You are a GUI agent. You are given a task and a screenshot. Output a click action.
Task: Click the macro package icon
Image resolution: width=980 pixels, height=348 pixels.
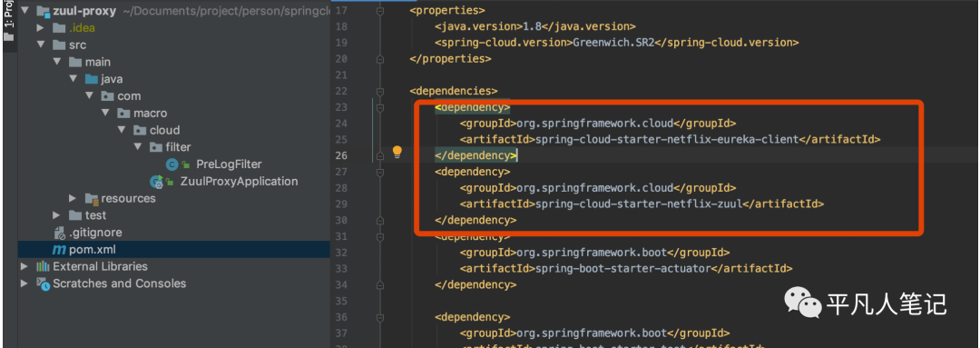pos(123,114)
